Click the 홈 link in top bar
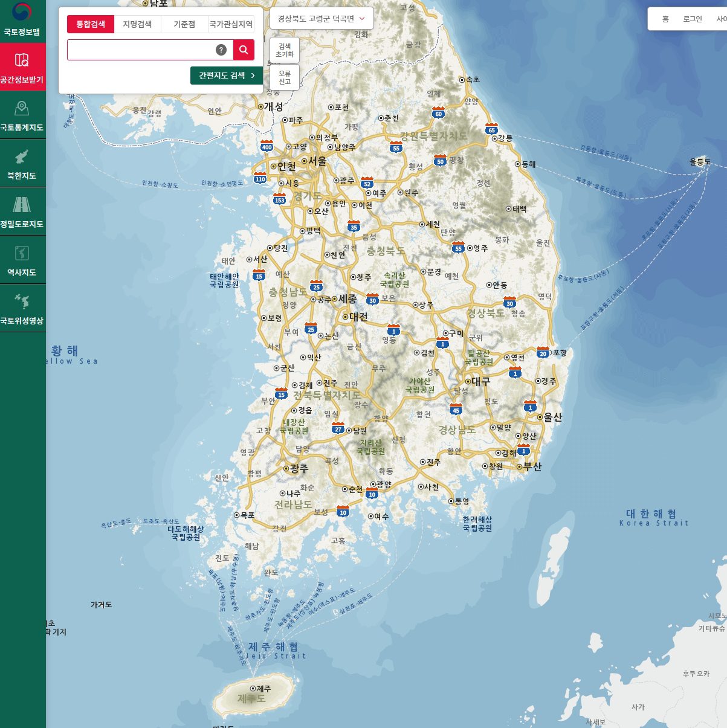 665,19
